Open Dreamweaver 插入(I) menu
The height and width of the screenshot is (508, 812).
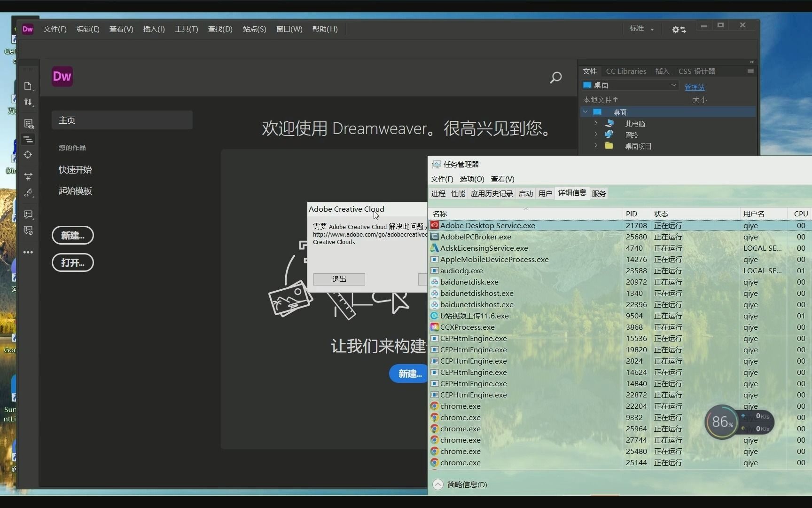(154, 29)
